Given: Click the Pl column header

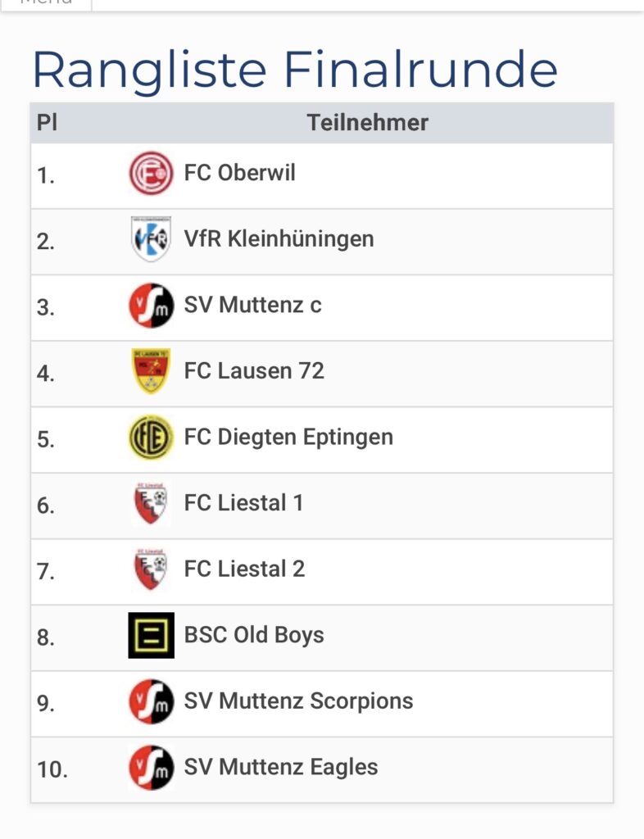Looking at the screenshot, I should (x=48, y=123).
